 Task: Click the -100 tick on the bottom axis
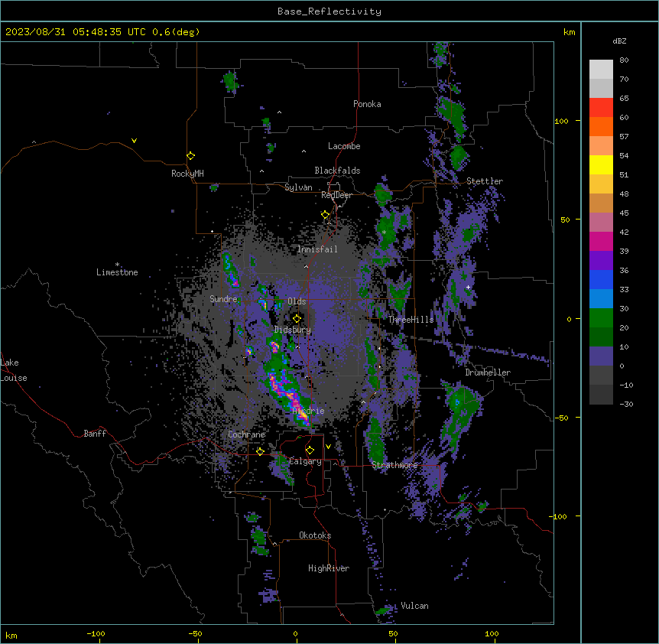click(x=96, y=634)
